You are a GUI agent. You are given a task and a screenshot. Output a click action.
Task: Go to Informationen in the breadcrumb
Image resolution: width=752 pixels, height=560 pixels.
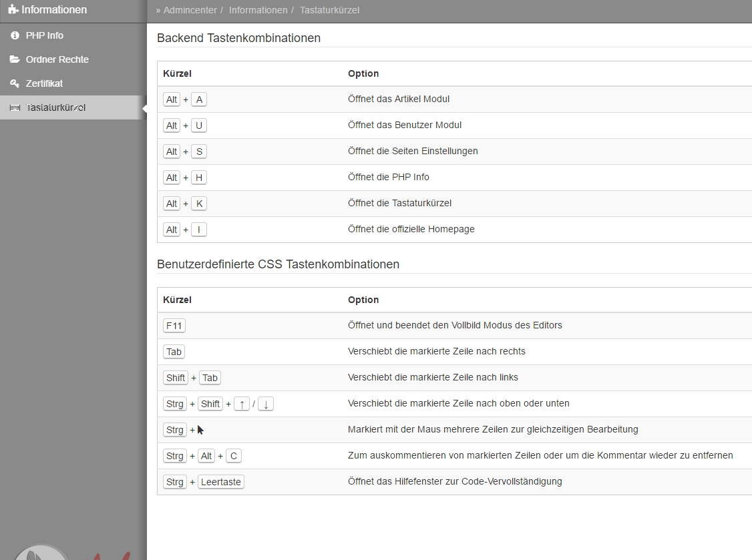coord(258,10)
